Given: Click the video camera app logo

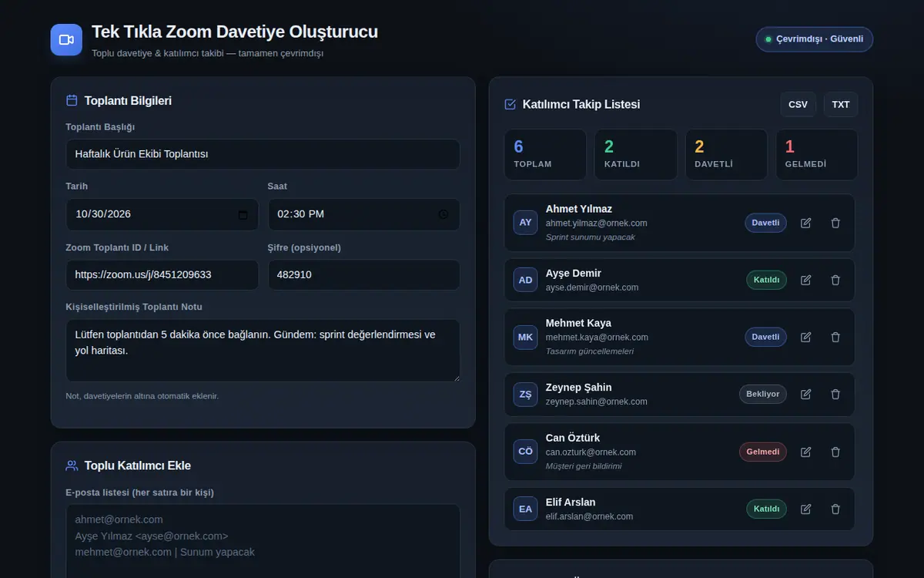Looking at the screenshot, I should click(66, 40).
